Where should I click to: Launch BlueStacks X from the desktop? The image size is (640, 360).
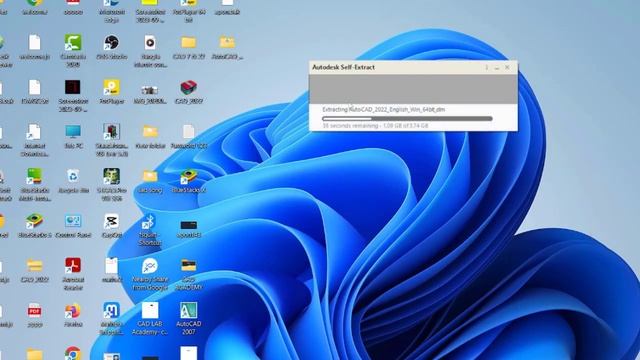pos(188,176)
